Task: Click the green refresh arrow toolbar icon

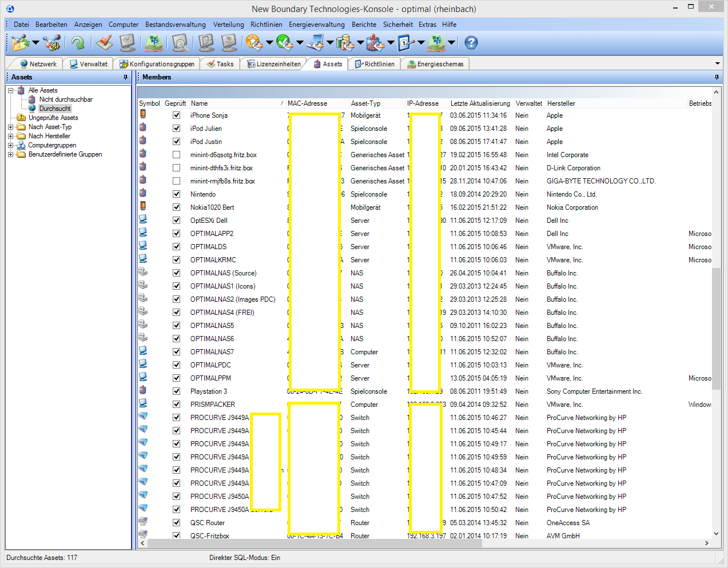Action: pos(78,43)
